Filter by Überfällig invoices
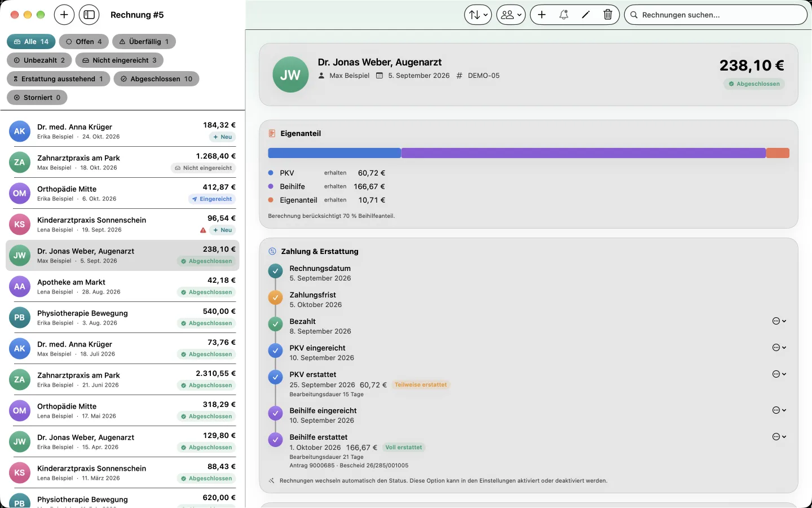The width and height of the screenshot is (812, 508). [144, 42]
